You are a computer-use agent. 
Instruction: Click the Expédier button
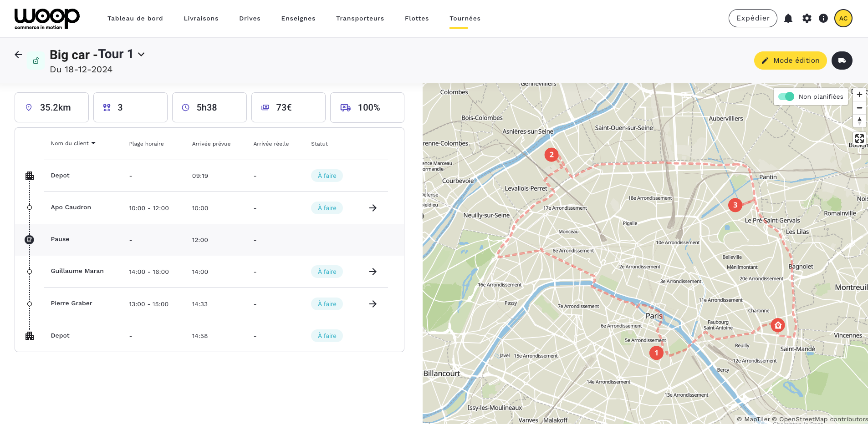(753, 18)
